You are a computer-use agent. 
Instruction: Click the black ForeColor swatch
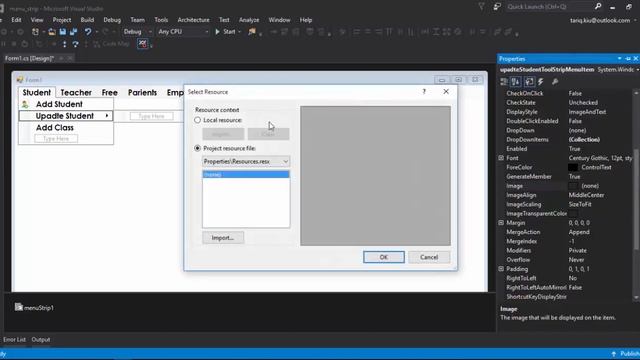[573, 167]
